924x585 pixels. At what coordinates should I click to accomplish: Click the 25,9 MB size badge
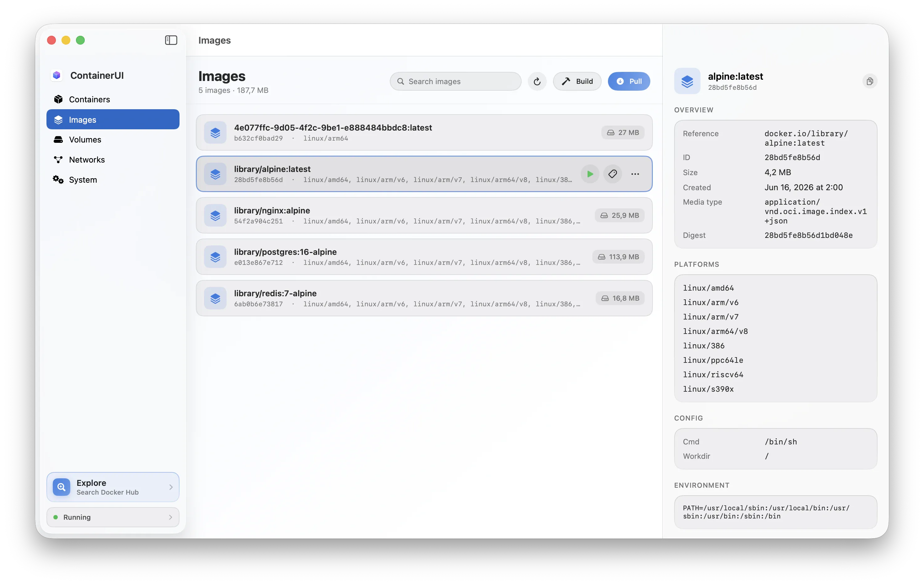[x=620, y=216]
